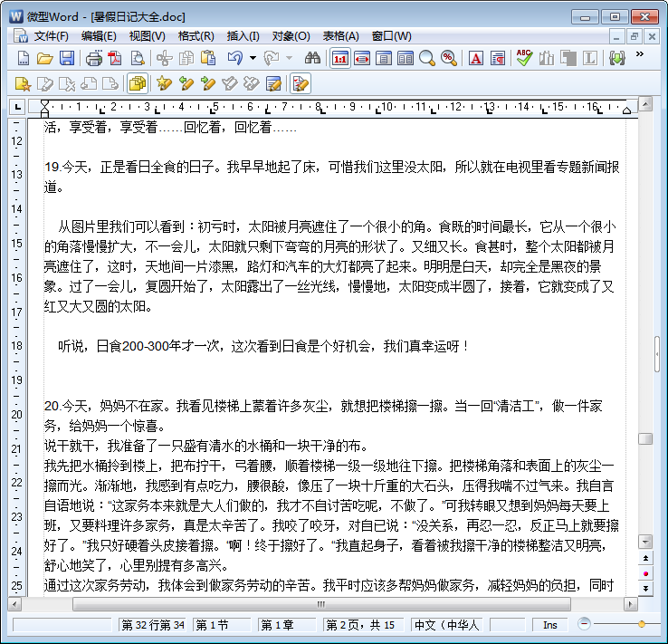Image resolution: width=668 pixels, height=644 pixels.
Task: Click the magnifier zoom icon
Action: (426, 58)
